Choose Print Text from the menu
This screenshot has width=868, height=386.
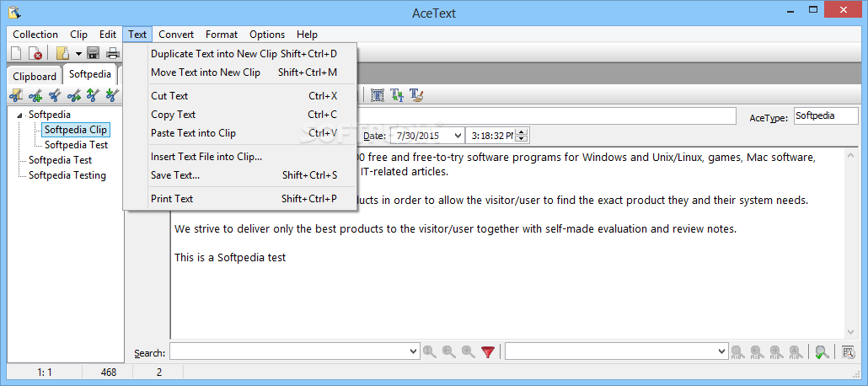pos(240,198)
